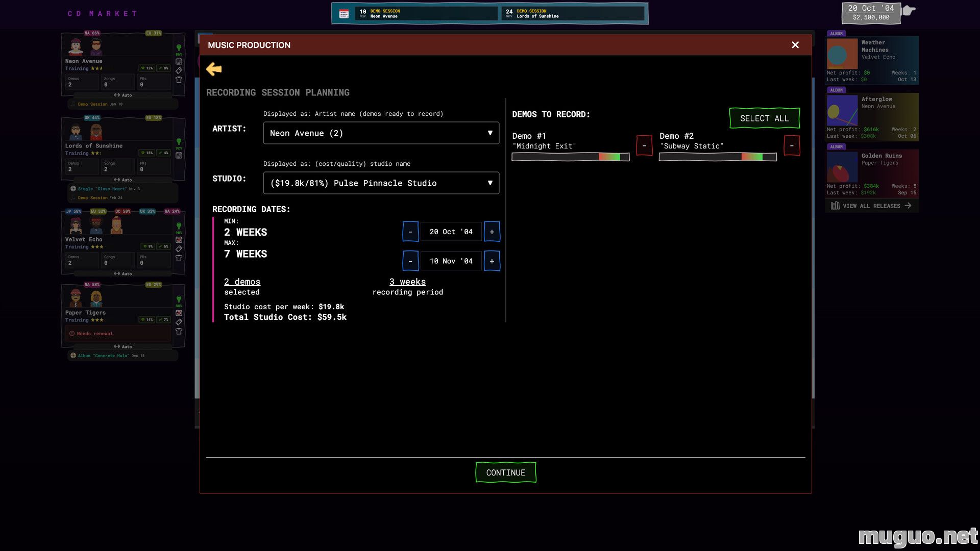The image size is (980, 551).
Task: Open the CD MARKET heading
Action: (x=102, y=14)
